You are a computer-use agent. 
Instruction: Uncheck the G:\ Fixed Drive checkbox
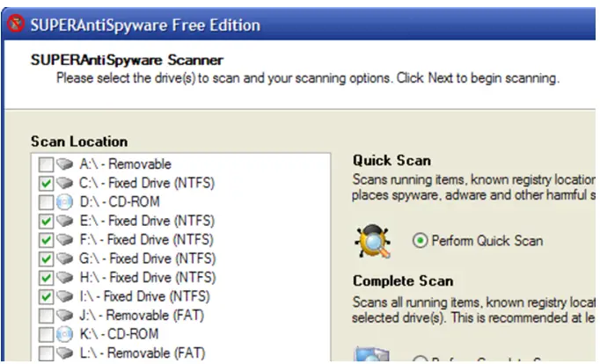tap(46, 258)
